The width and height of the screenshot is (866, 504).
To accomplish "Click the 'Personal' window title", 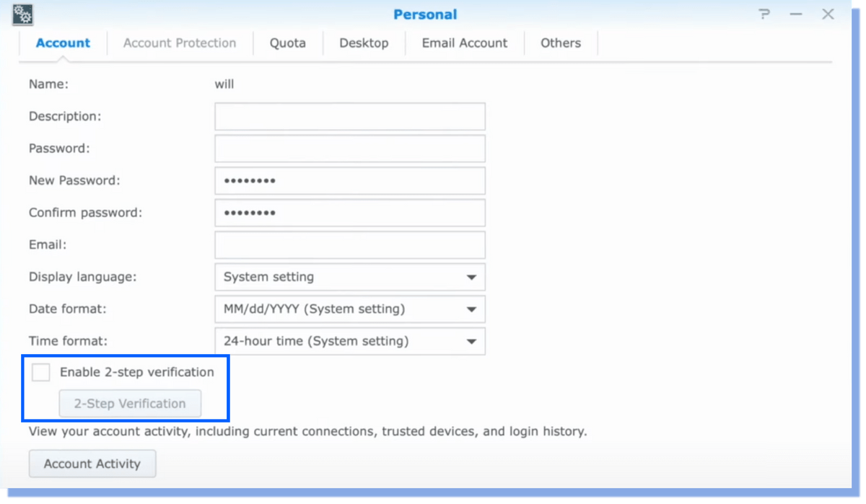I will 425,14.
